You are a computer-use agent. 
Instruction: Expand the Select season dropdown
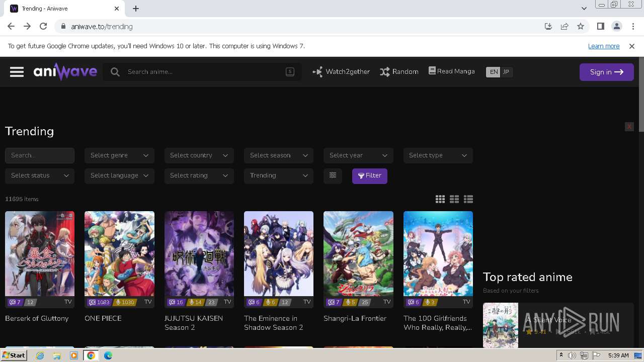[279, 155]
